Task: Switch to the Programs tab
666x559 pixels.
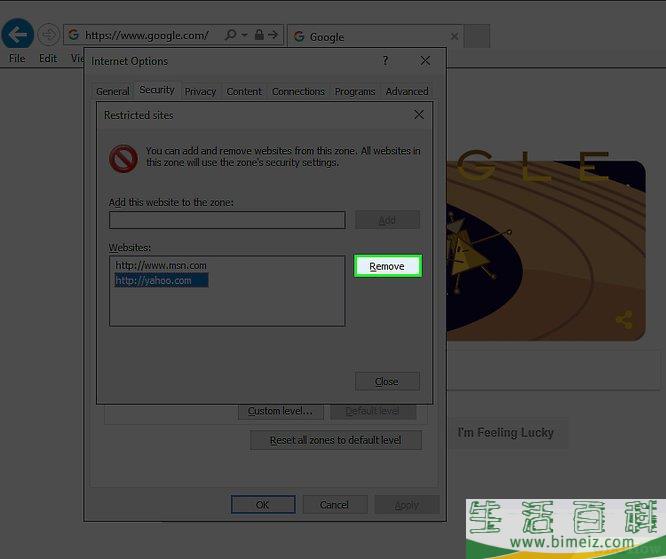Action: pos(355,91)
